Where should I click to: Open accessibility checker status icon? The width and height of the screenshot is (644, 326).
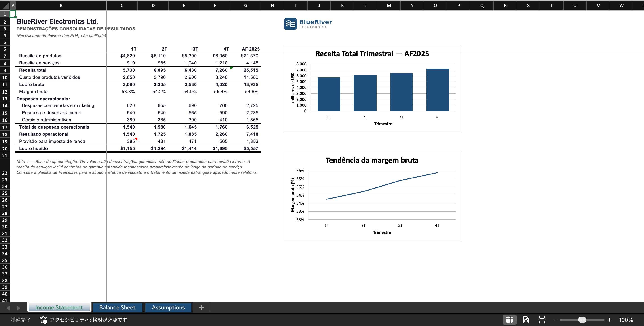coord(44,320)
